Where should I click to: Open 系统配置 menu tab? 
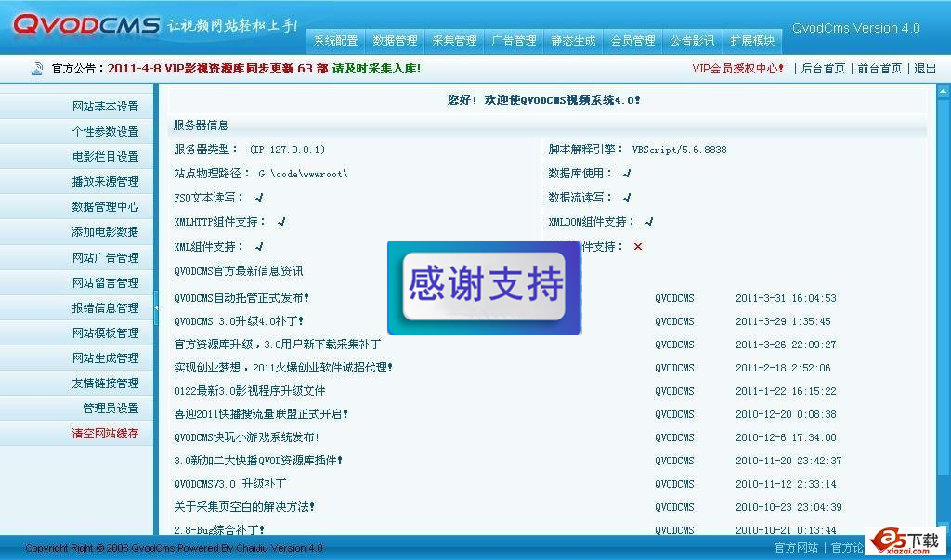336,41
